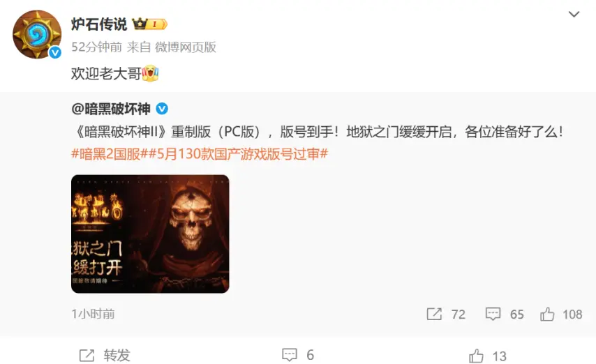Image resolution: width=596 pixels, height=364 pixels.
Task: Click the comment icon showing 65
Action: click(493, 314)
